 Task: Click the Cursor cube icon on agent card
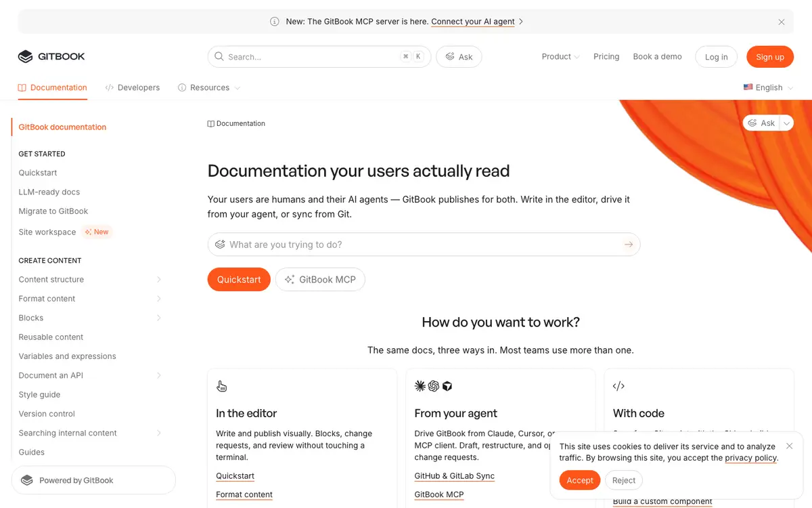(x=447, y=386)
